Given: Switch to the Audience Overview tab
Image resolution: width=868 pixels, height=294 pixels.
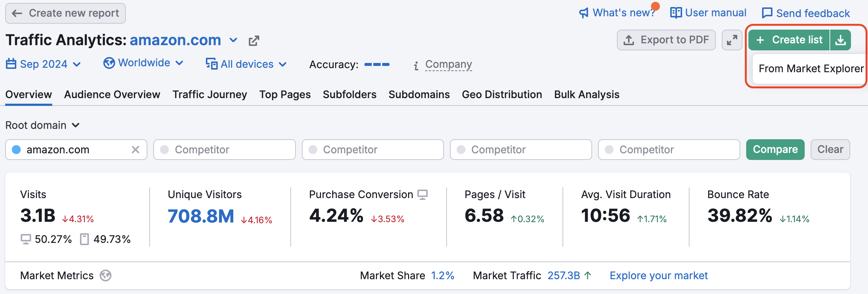Looking at the screenshot, I should point(112,95).
